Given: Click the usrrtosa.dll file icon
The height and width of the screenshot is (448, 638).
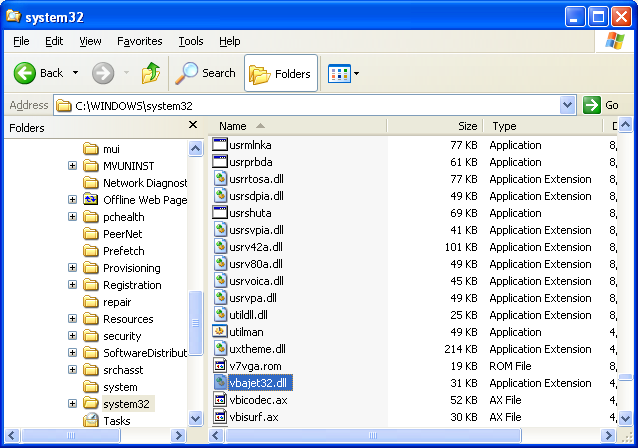Looking at the screenshot, I should 220,179.
